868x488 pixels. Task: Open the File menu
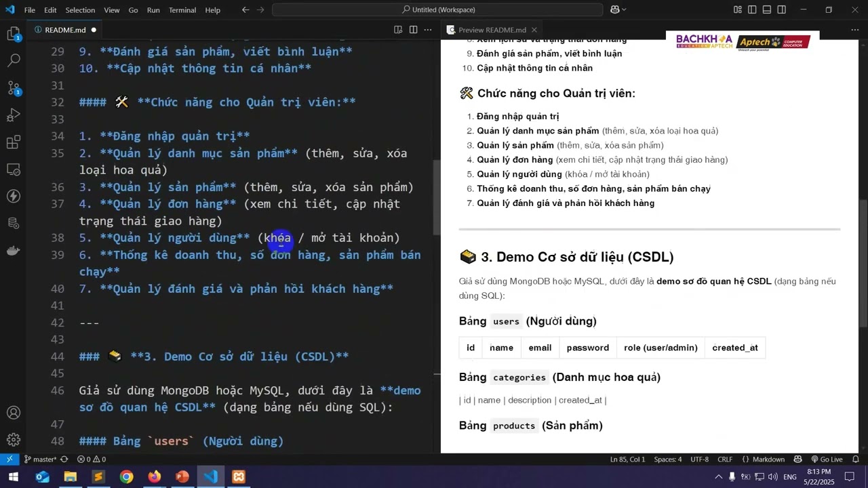click(30, 10)
